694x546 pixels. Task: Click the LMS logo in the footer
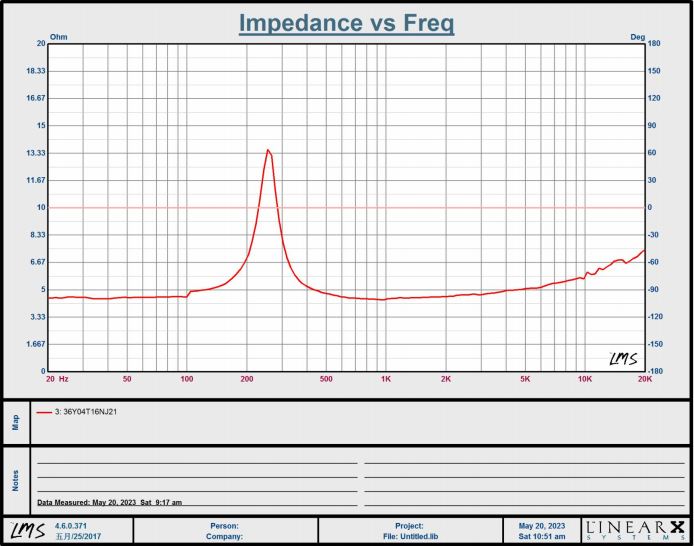point(27,530)
